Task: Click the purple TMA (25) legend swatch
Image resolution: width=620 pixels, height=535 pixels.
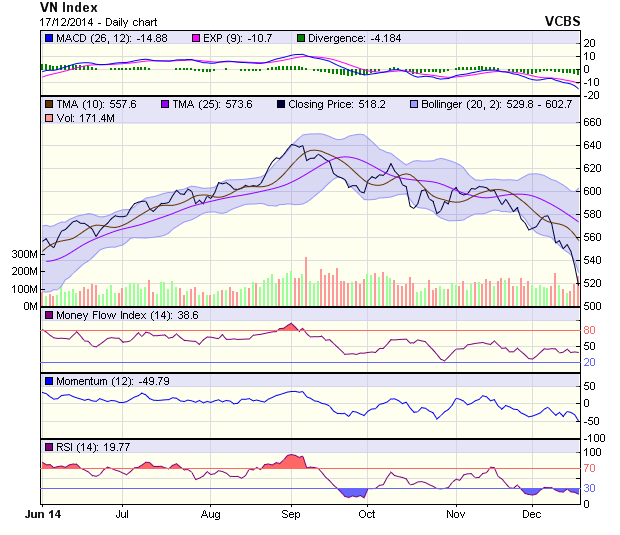Action: click(165, 104)
